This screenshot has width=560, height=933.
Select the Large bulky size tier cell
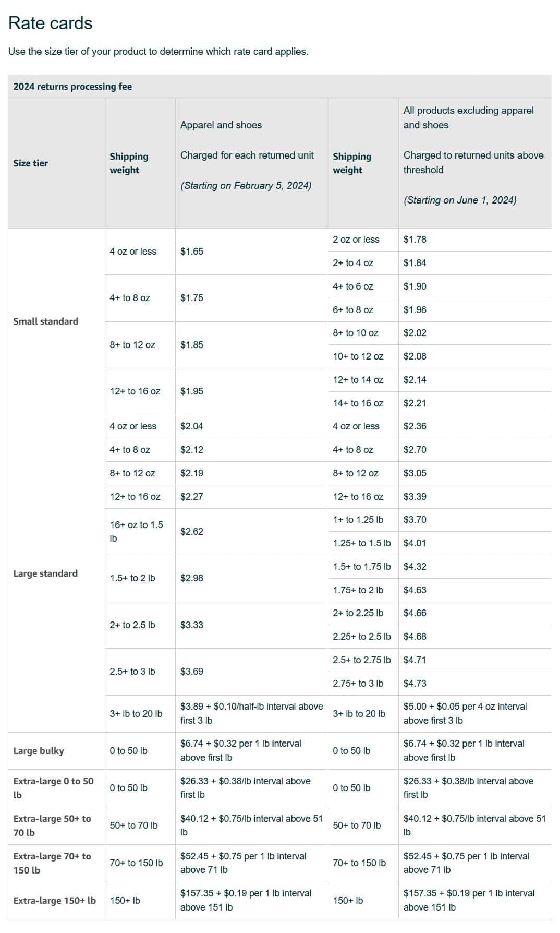coord(39,751)
